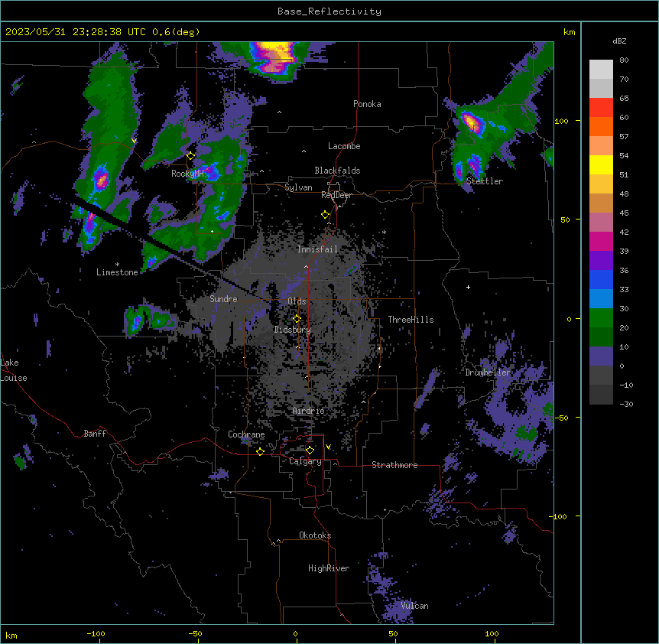
Task: Click the Stettler town label
Action: pyautogui.click(x=484, y=181)
